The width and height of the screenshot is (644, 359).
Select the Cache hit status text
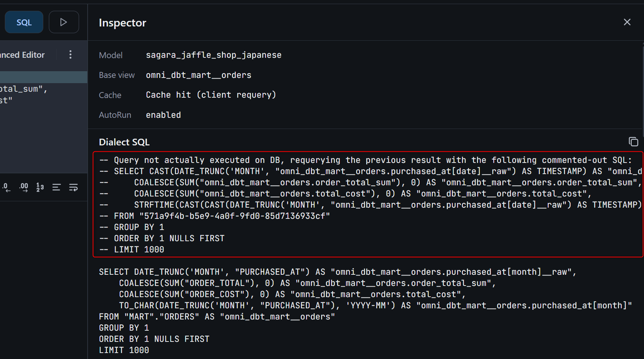(211, 95)
